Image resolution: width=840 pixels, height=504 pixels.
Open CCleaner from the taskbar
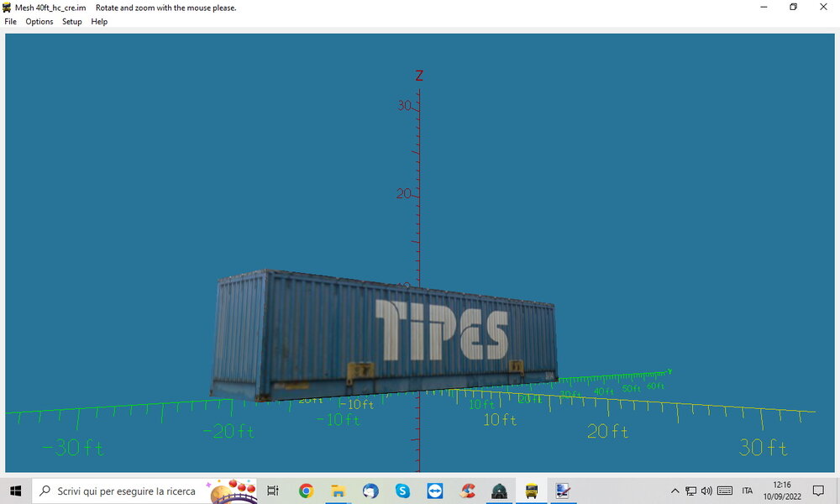[x=467, y=491]
